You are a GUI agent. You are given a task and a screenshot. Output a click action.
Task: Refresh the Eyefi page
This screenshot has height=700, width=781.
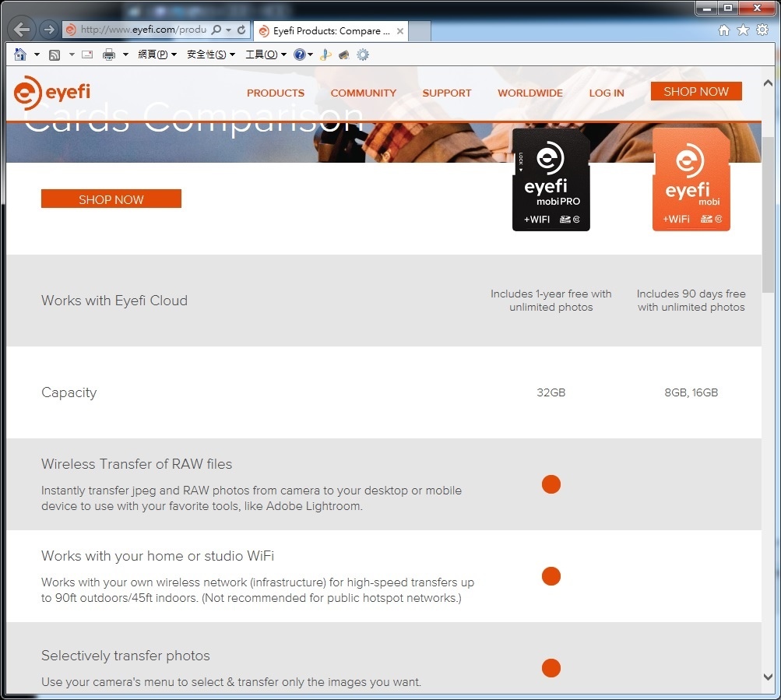241,30
